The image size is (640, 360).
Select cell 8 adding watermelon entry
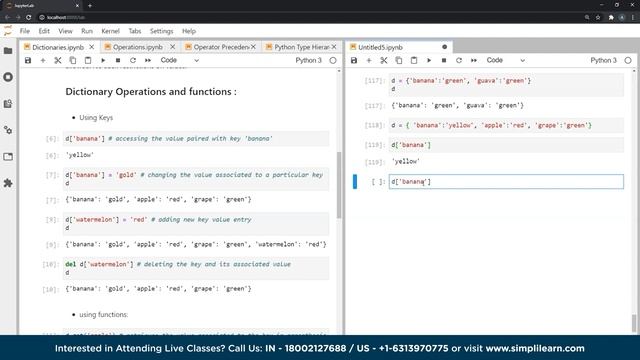196,224
